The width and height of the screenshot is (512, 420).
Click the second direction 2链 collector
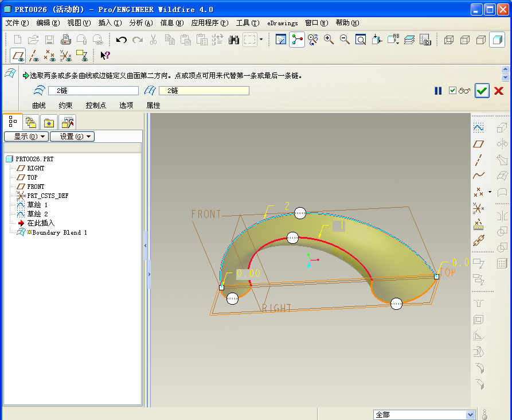point(204,91)
